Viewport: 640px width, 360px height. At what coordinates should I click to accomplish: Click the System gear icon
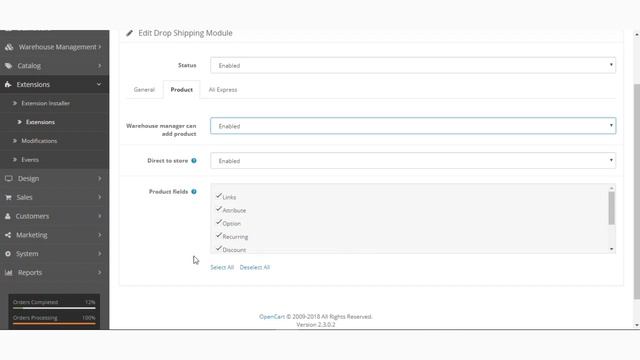8,253
